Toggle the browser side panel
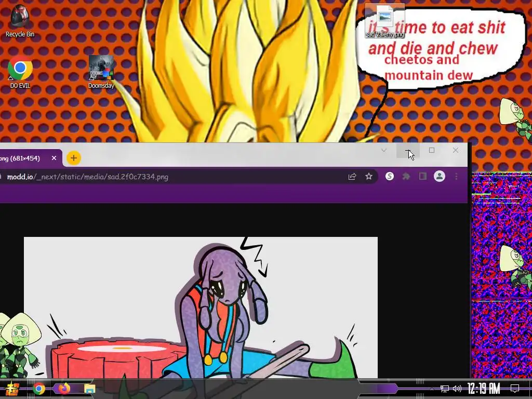Screen dimensions: 532x399 tap(423, 176)
